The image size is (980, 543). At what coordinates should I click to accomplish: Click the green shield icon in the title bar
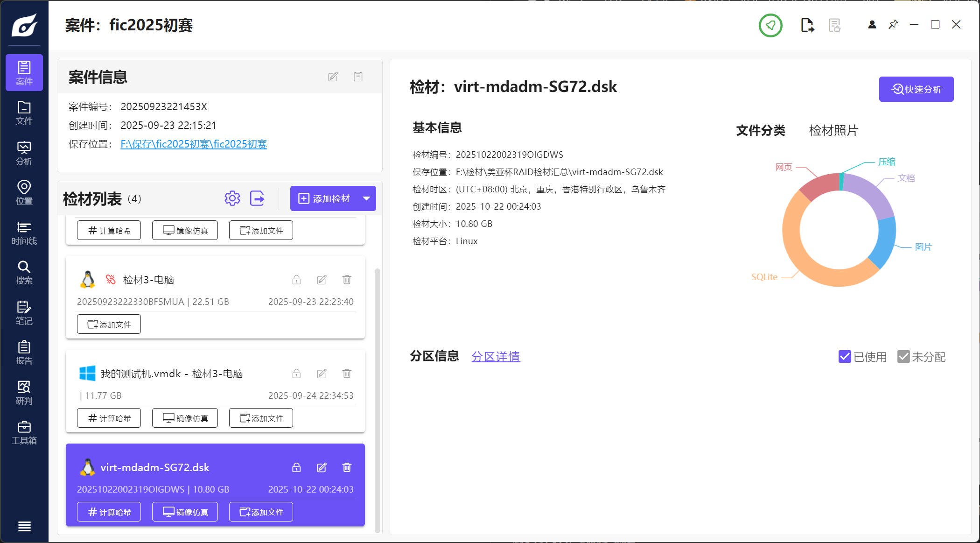770,25
